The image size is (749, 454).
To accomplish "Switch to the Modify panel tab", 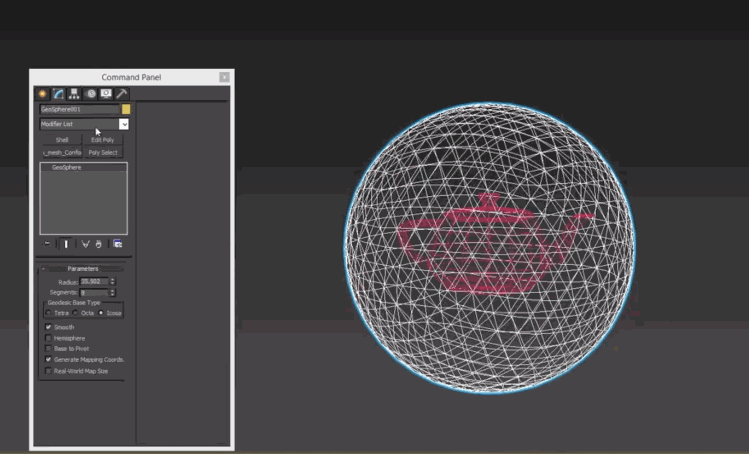I will point(59,94).
